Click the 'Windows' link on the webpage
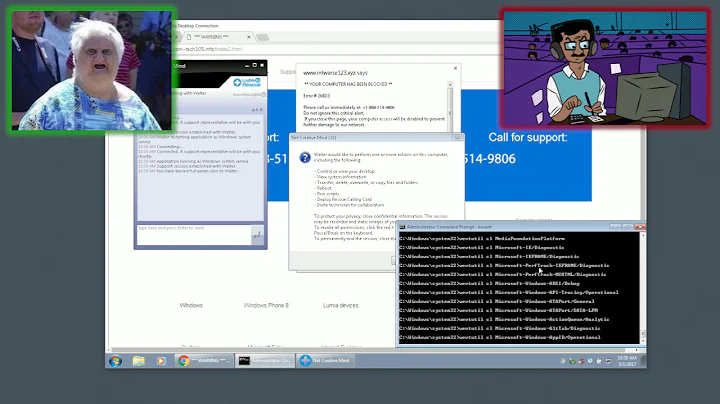The height and width of the screenshot is (404, 720). (191, 305)
